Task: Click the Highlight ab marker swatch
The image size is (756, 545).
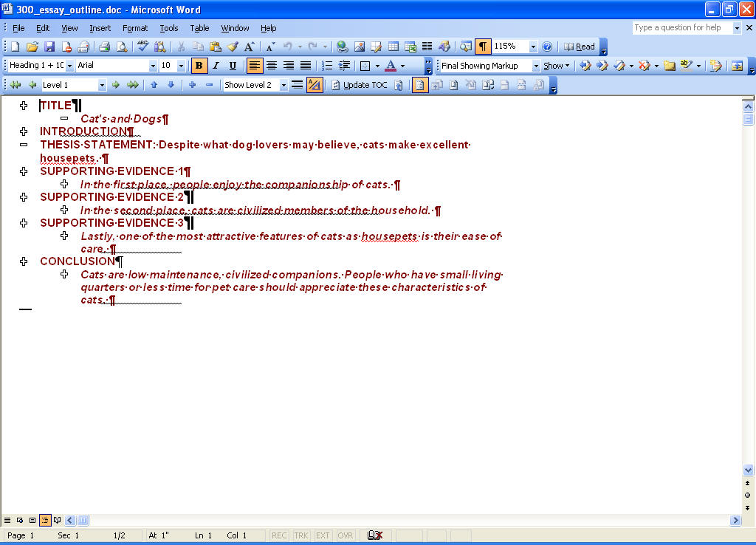Action: (x=686, y=66)
